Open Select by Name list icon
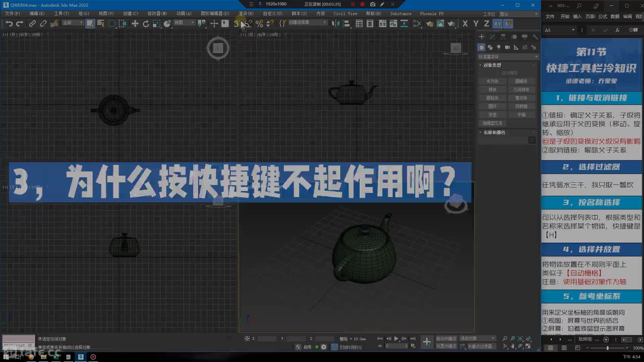This screenshot has width=644, height=362. point(101,23)
